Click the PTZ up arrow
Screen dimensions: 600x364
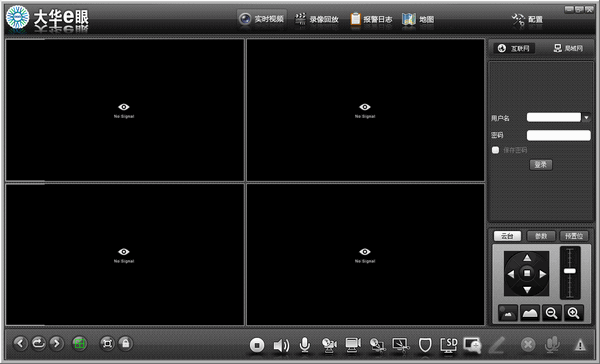(x=527, y=258)
